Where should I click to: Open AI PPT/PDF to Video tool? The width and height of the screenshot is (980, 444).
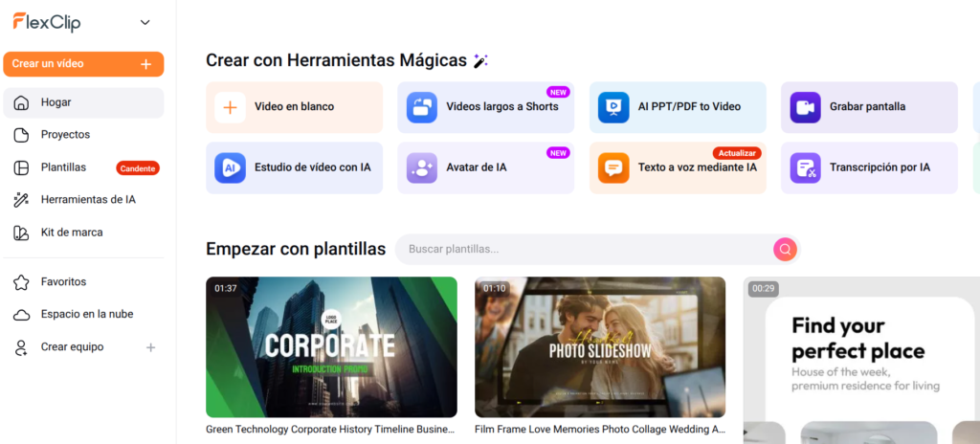678,107
